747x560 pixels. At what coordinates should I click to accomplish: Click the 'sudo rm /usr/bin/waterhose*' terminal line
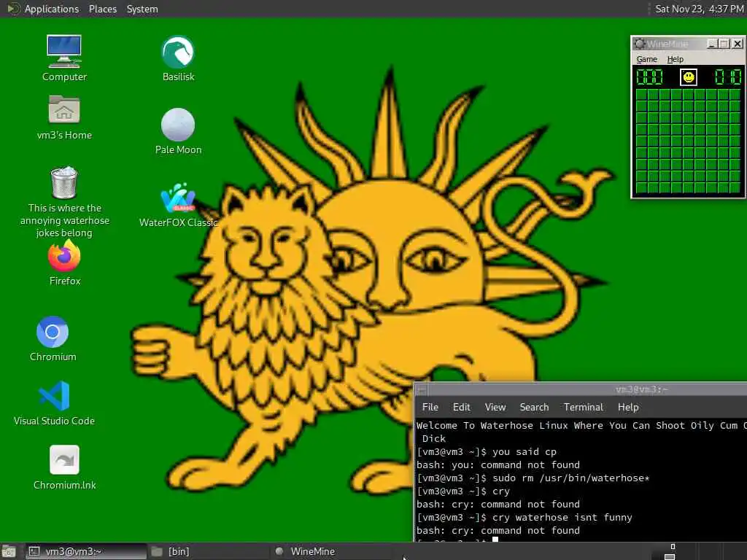533,478
